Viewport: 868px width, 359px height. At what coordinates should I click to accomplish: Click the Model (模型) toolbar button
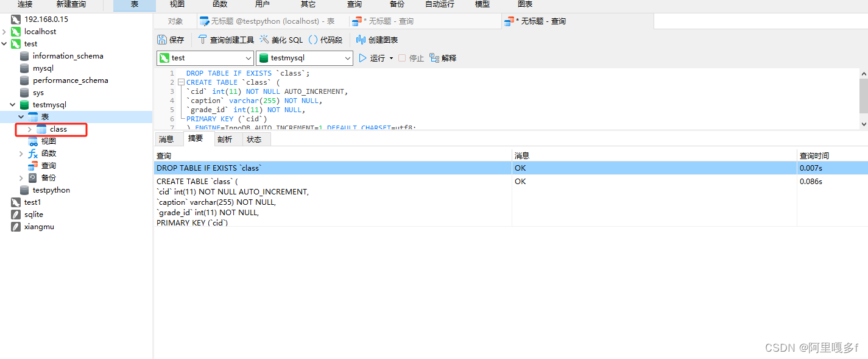[x=482, y=4]
